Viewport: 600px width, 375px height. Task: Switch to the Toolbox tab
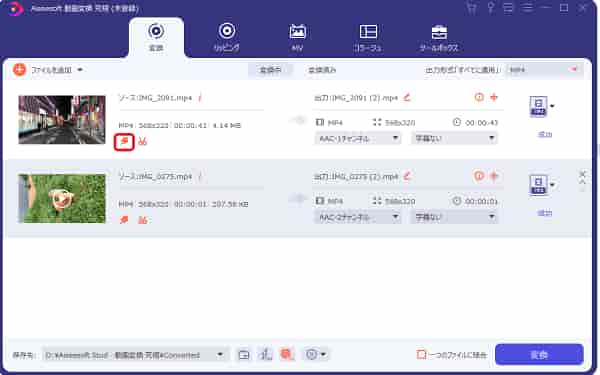point(439,37)
